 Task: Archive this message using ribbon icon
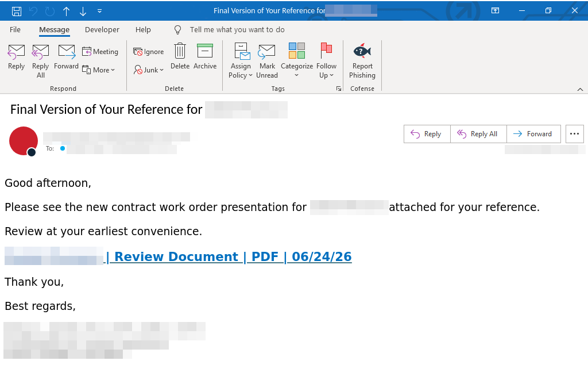(205, 51)
